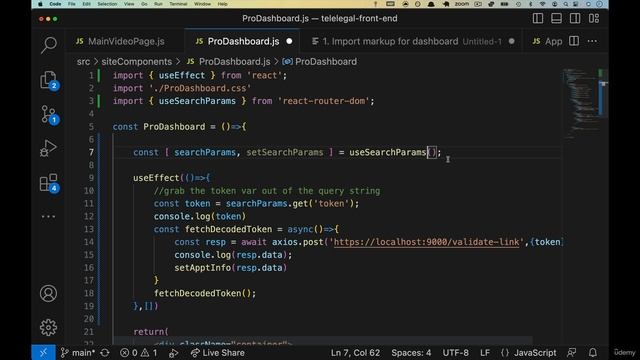Screen dimensions: 640x360
Task: Open the Run menu
Action: pos(158,4)
